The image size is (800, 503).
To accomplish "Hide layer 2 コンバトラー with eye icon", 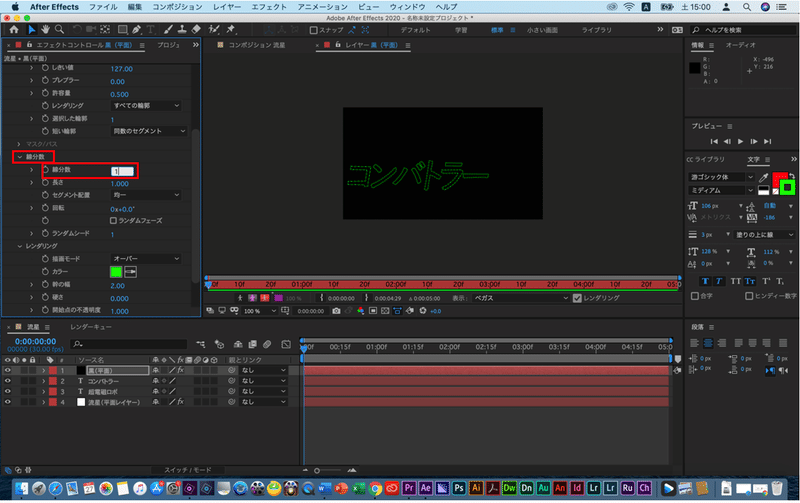I will 8,381.
